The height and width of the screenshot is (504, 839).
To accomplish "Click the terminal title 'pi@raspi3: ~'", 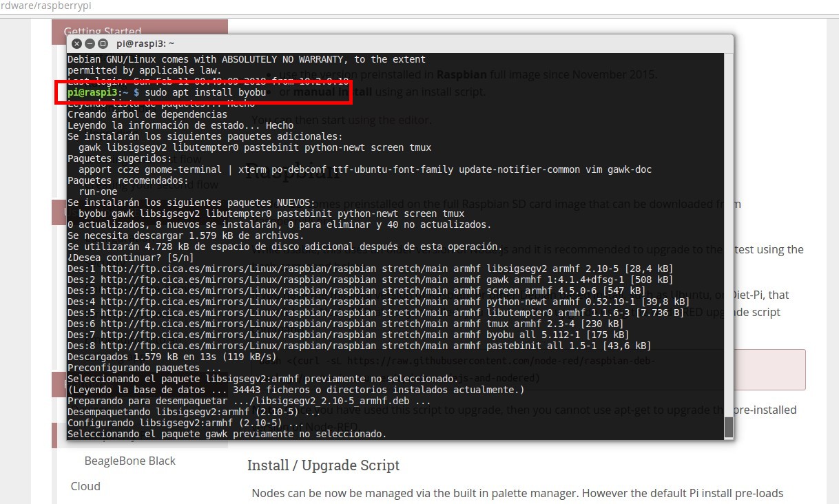I will coord(145,43).
